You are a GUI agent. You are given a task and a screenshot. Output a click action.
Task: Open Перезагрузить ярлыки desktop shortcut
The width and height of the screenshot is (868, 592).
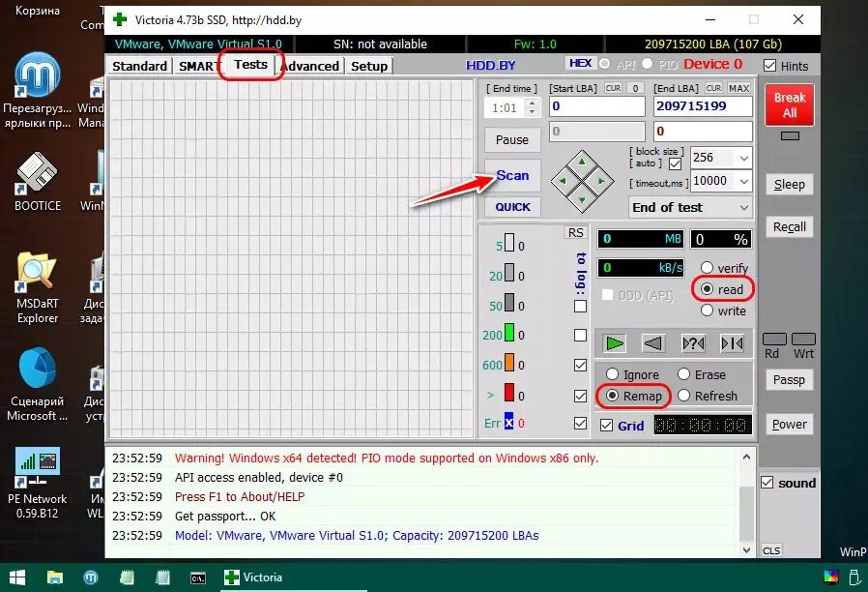[37, 90]
